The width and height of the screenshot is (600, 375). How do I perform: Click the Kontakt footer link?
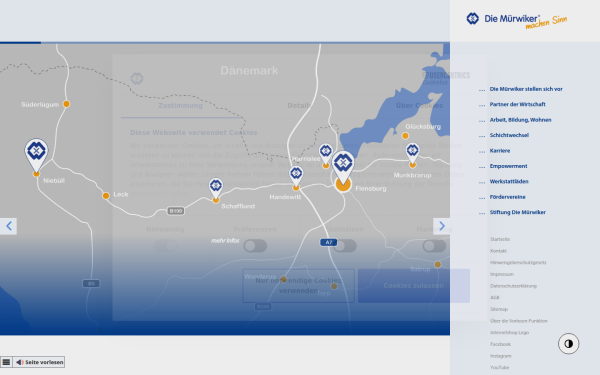coord(498,251)
